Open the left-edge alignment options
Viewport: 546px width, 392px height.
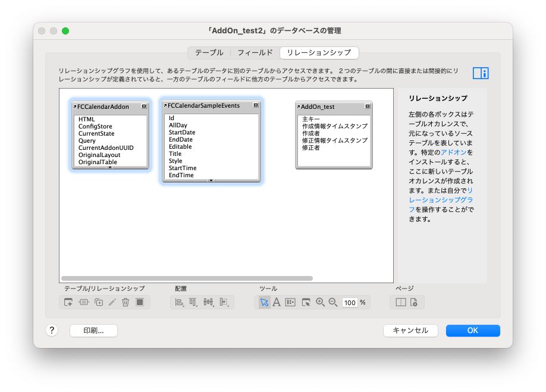pos(179,302)
